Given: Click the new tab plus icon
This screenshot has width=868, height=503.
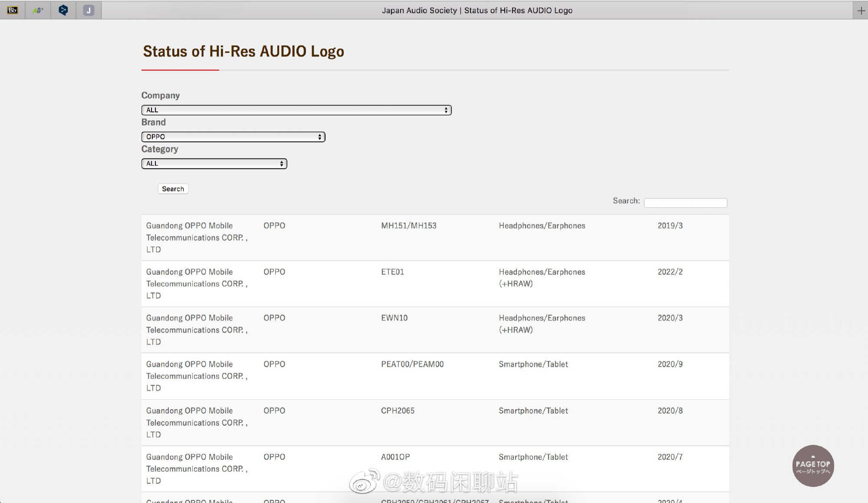Looking at the screenshot, I should click(x=860, y=10).
